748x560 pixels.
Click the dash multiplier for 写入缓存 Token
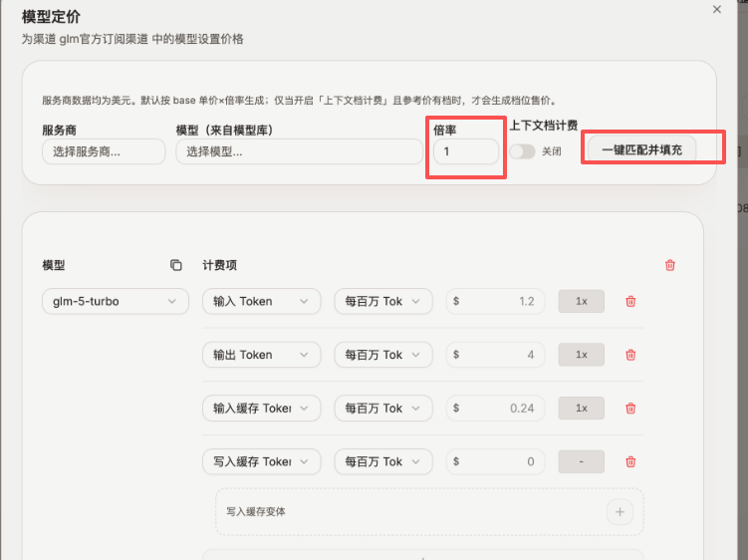pyautogui.click(x=581, y=461)
